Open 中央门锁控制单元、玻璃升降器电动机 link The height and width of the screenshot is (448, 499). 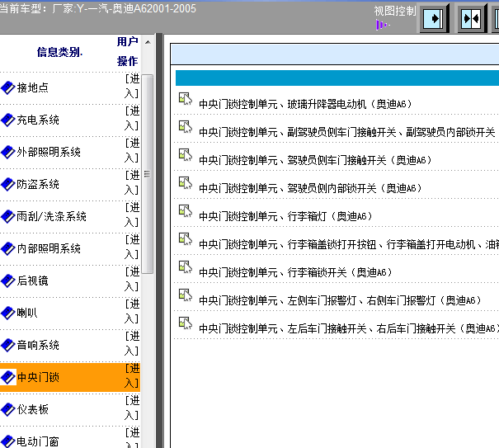click(305, 104)
